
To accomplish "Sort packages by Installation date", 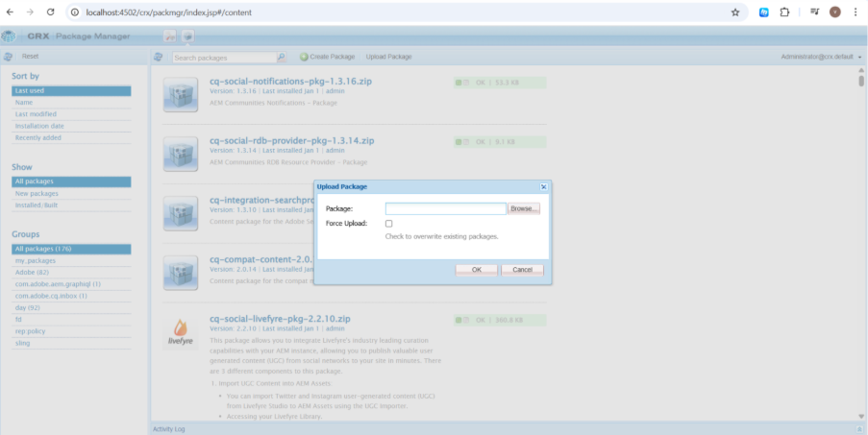I will [x=71, y=126].
